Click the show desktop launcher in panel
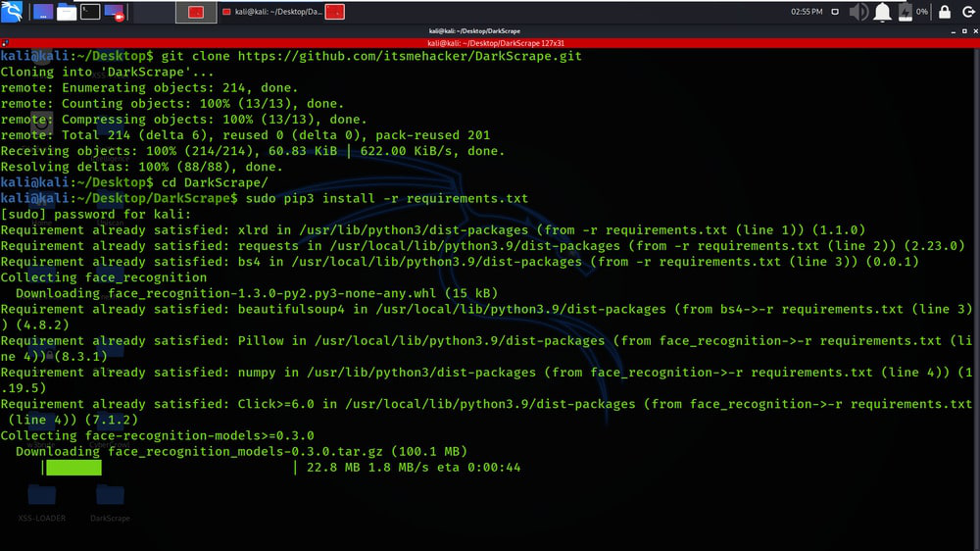Viewport: 980px width, 551px height. pos(42,12)
